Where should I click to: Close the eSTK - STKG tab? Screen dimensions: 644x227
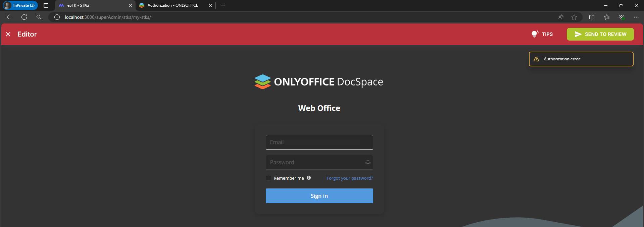click(x=130, y=5)
